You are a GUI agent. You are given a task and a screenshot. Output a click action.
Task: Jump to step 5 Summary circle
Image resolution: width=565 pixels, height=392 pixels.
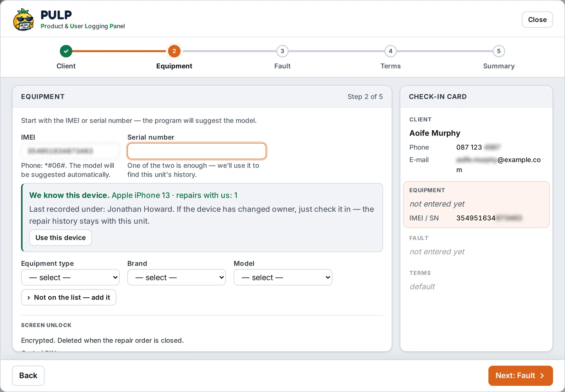pyautogui.click(x=499, y=51)
